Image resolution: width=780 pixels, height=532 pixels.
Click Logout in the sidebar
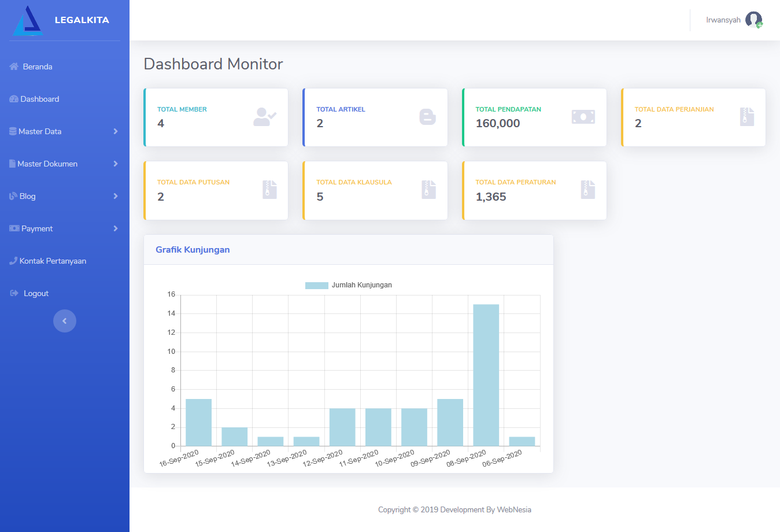click(x=29, y=293)
